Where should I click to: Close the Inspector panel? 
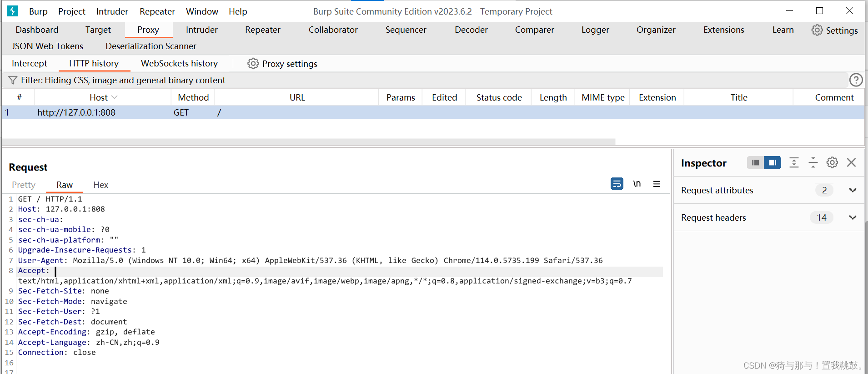[852, 162]
